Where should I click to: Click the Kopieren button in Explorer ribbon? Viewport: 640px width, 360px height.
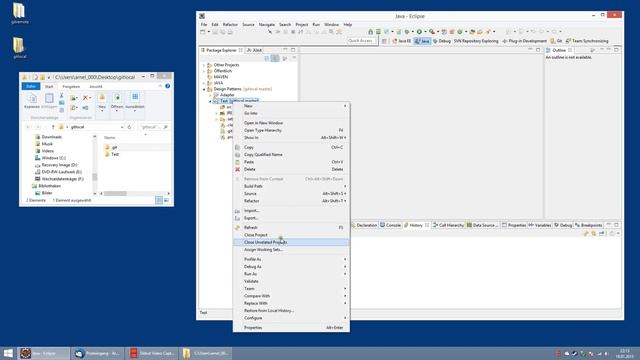click(x=32, y=101)
